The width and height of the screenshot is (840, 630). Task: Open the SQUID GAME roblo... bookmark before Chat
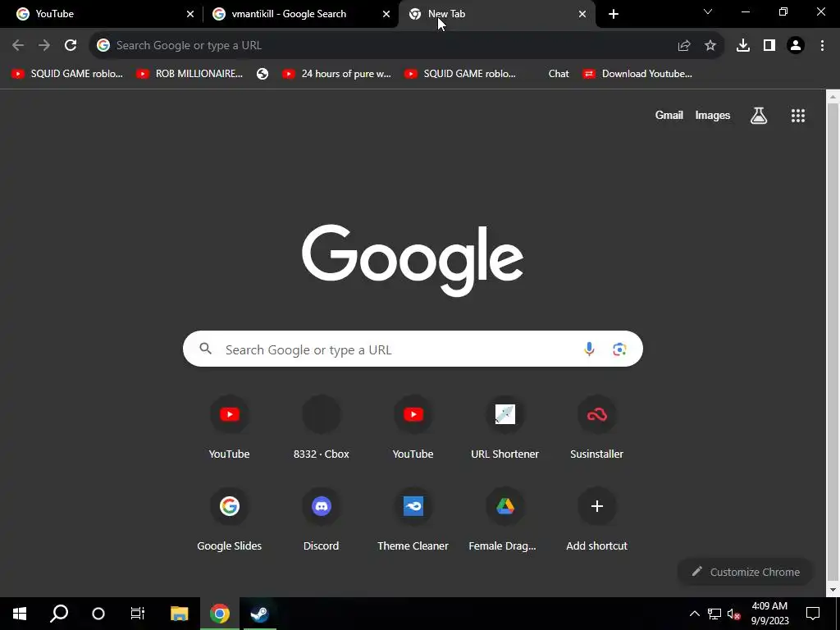pyautogui.click(x=460, y=74)
